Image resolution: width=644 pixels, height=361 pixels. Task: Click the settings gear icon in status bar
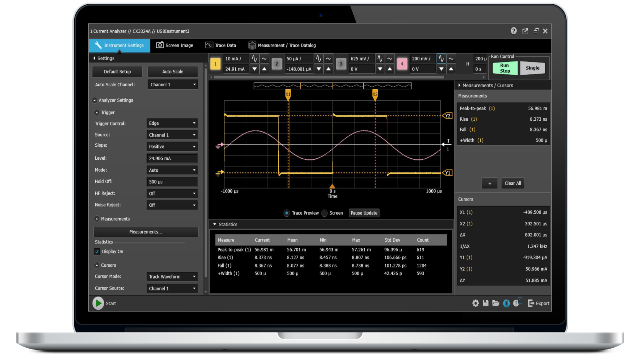(x=475, y=303)
